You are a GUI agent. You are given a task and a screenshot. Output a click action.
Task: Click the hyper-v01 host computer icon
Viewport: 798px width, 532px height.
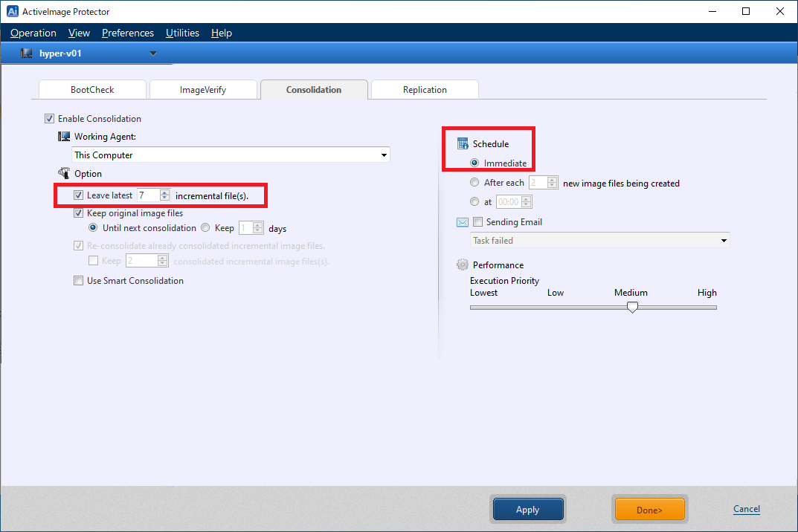click(26, 53)
